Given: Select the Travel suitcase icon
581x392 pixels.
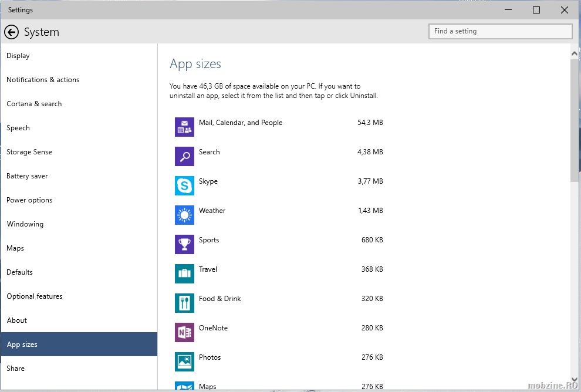Looking at the screenshot, I should click(x=184, y=273).
